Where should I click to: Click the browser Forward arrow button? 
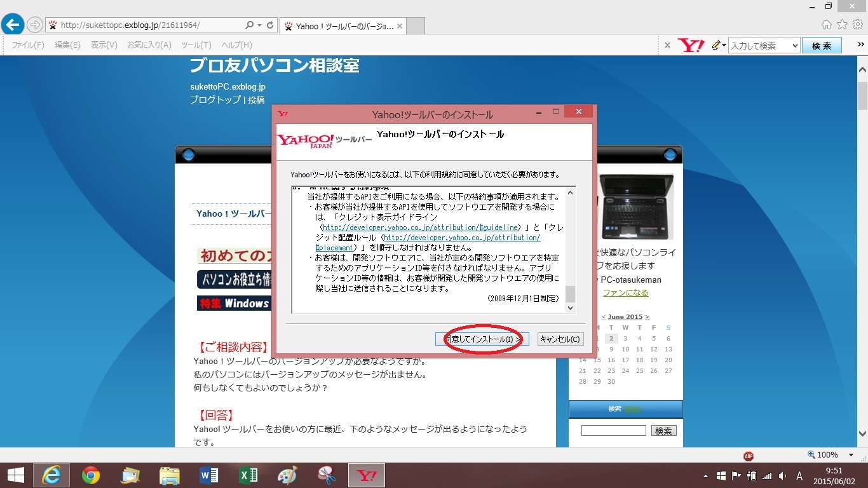tap(34, 25)
